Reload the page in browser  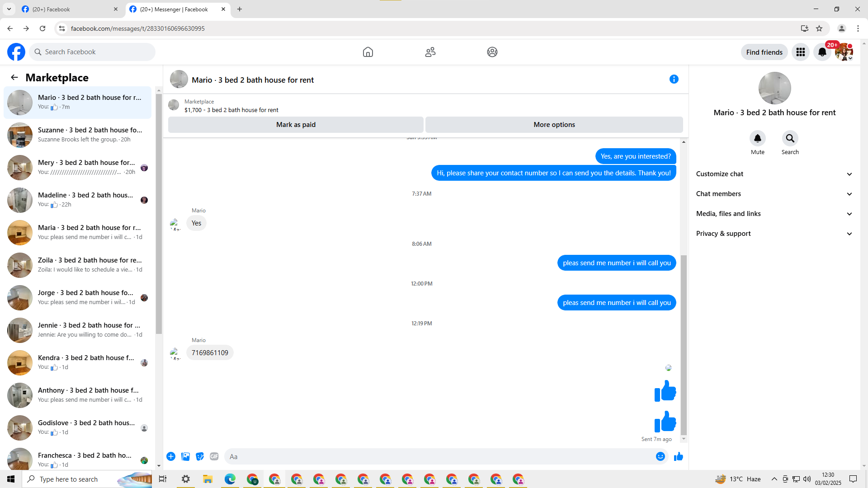coord(42,28)
